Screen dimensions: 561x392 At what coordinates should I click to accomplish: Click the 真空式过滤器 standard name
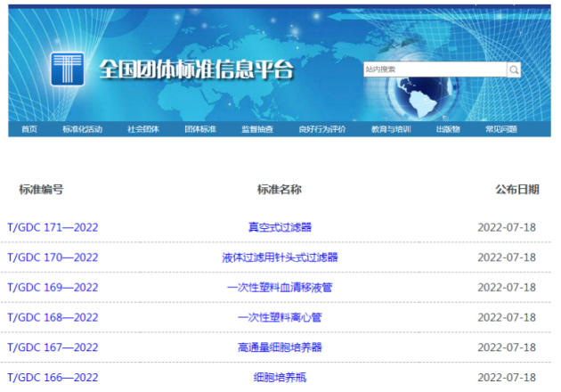[x=280, y=227]
